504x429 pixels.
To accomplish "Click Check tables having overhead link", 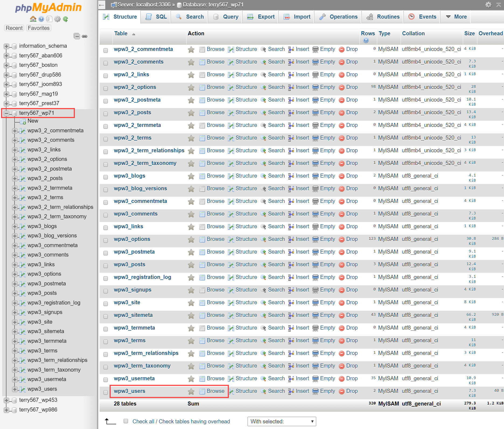I will pos(194,421).
